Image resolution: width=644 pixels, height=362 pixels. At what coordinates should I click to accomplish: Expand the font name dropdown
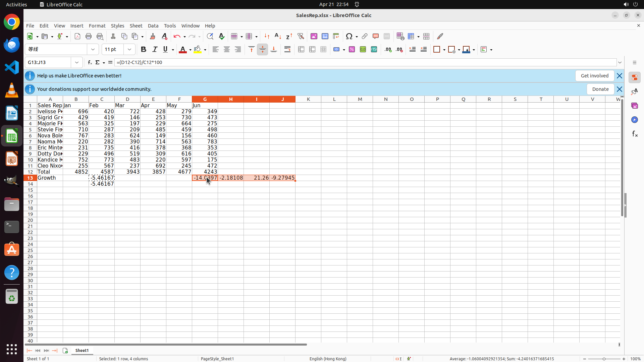[x=93, y=49]
